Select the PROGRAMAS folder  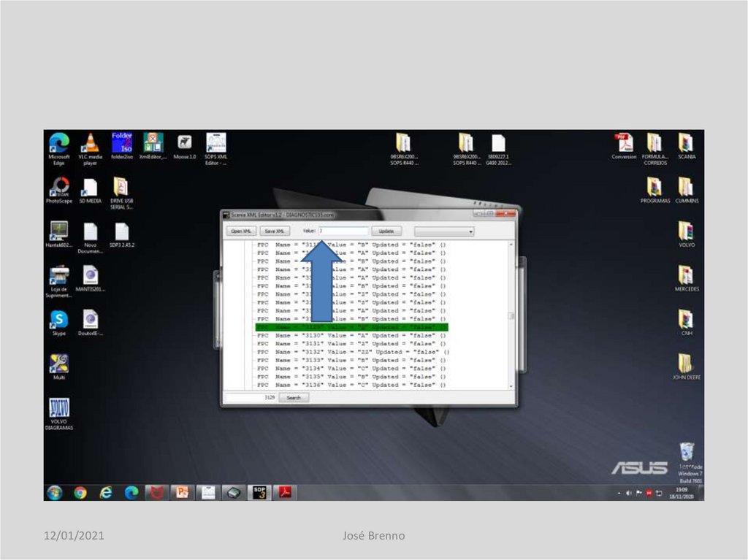[655, 190]
